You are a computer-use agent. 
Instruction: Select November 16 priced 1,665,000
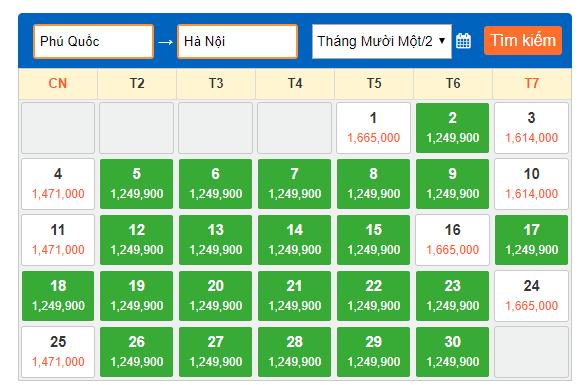pos(452,240)
